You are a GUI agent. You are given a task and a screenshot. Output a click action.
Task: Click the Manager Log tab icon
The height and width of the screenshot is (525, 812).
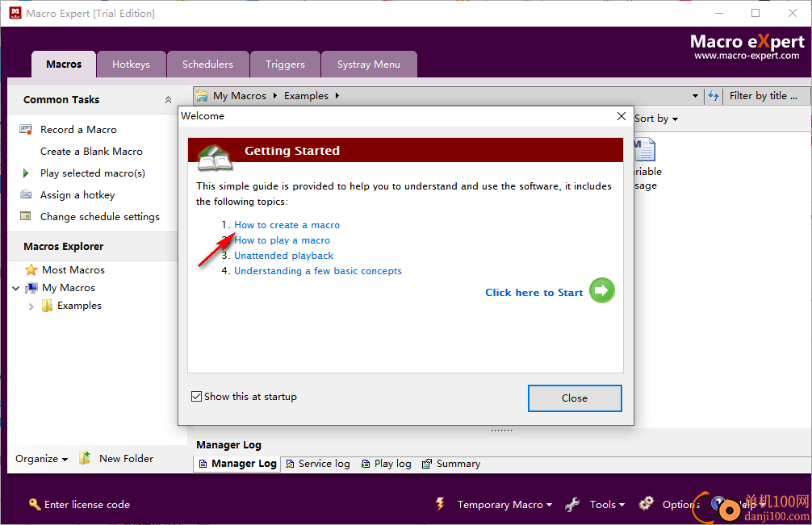click(203, 464)
